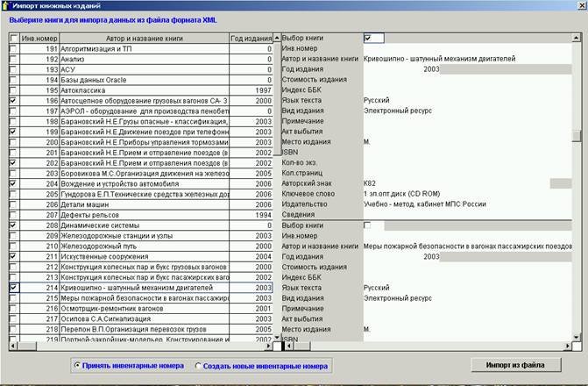Select the row Железнодорожные станции и узлы
The height and width of the screenshot is (386, 588).
141,236
